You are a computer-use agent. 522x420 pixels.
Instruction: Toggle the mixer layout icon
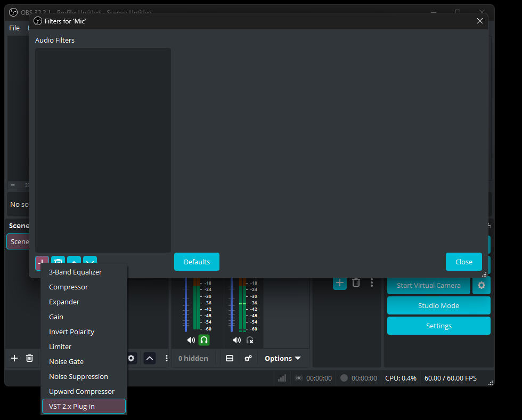point(230,358)
